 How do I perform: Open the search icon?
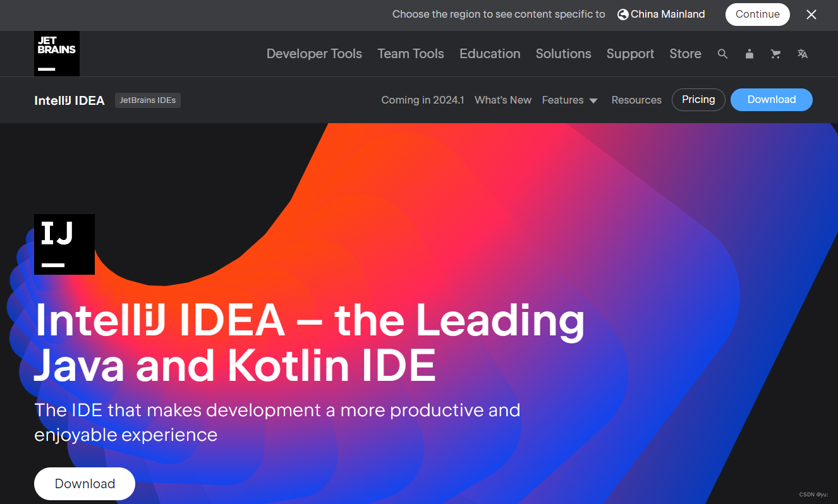point(722,54)
